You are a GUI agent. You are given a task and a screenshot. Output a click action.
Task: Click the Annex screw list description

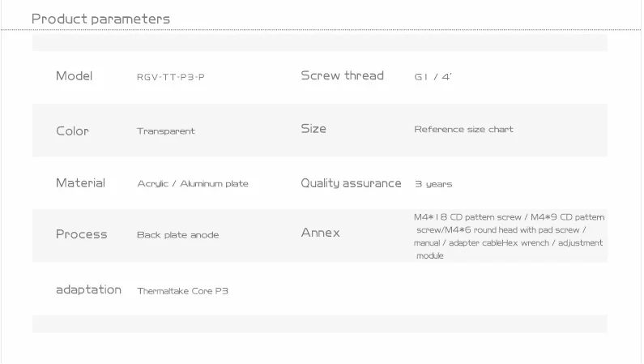click(509, 236)
